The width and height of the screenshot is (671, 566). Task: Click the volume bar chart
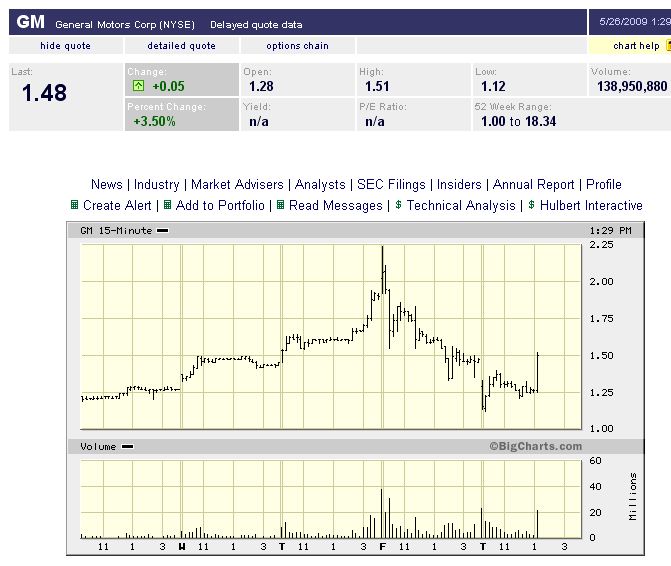pyautogui.click(x=331, y=499)
